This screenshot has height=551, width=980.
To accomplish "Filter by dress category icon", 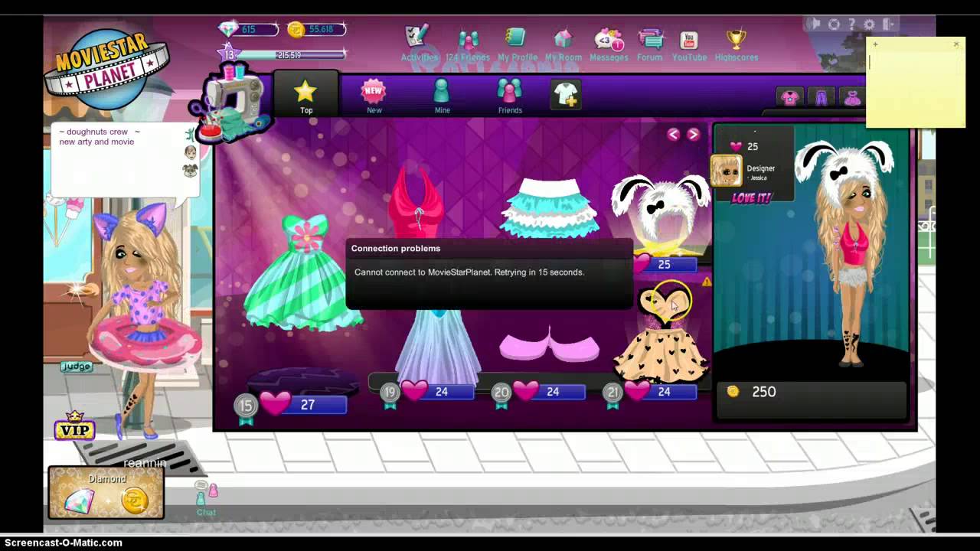I will (852, 97).
